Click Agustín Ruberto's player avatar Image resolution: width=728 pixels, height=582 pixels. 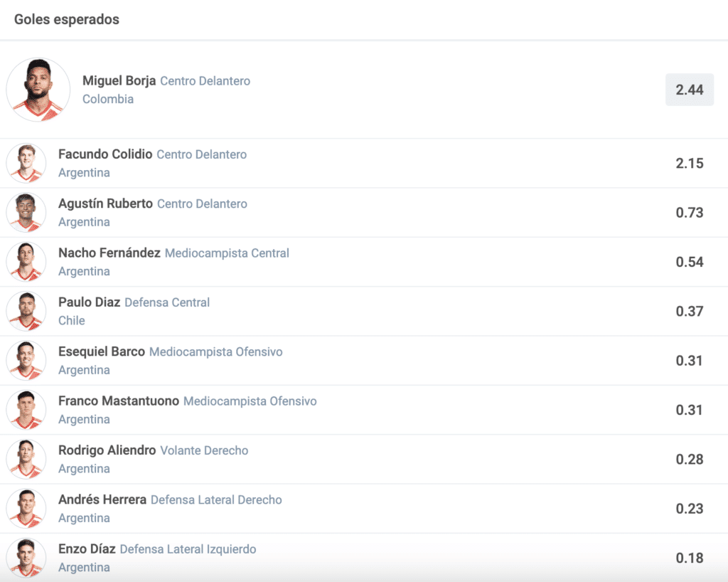coord(26,213)
